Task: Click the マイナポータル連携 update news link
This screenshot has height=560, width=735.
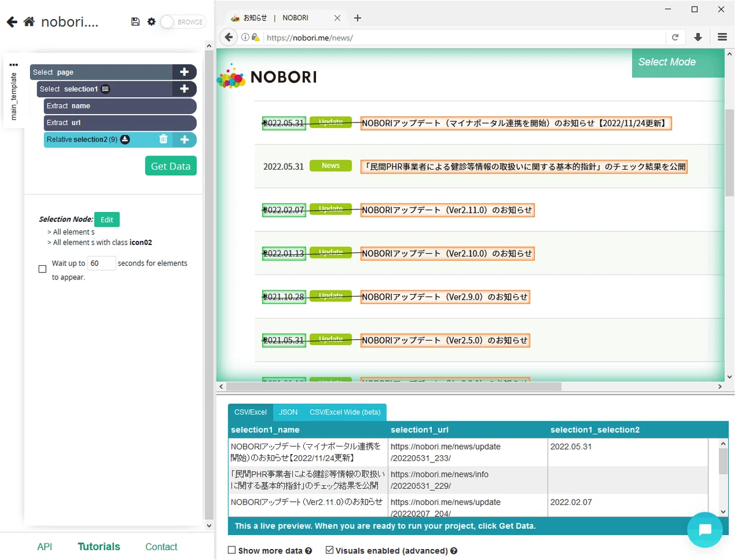Action: [516, 123]
